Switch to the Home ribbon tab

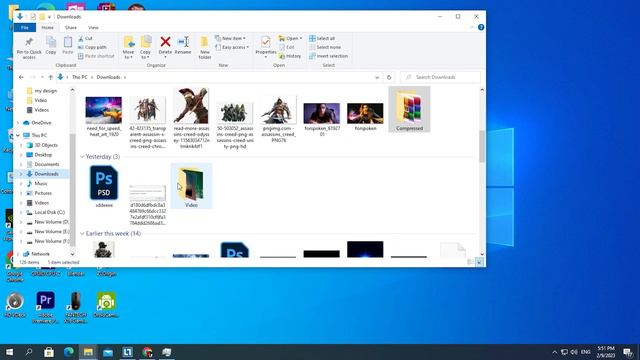click(x=47, y=27)
